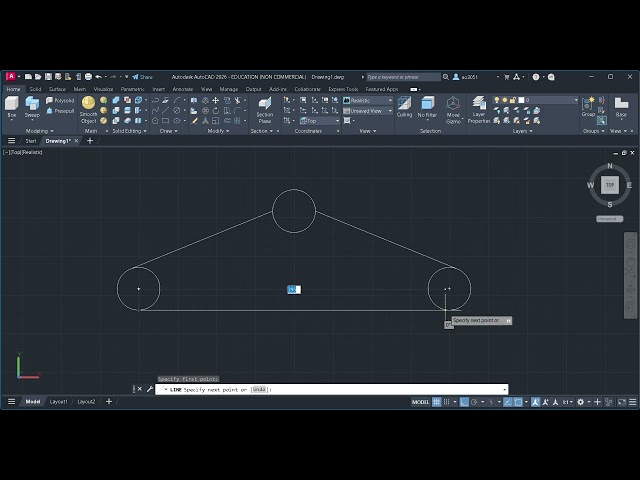Open the Top UCS dropdown in Coordinates
Image resolution: width=640 pixels, height=480 pixels.
pos(320,121)
